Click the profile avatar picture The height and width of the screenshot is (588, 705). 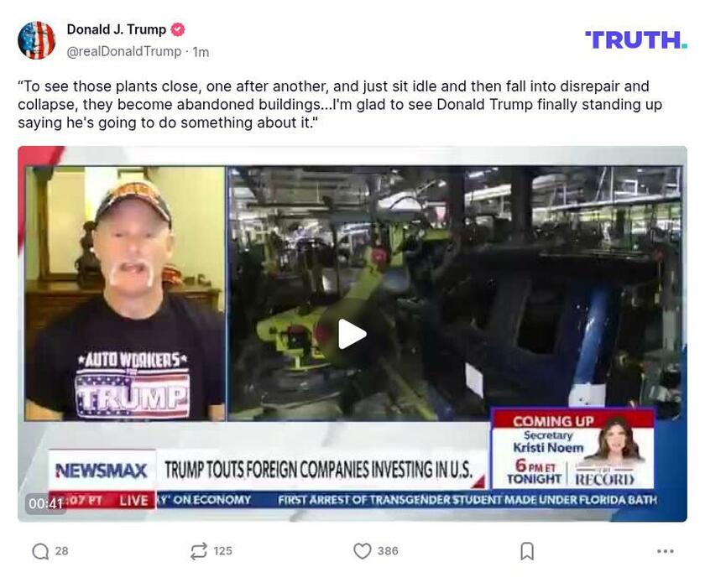[36, 40]
